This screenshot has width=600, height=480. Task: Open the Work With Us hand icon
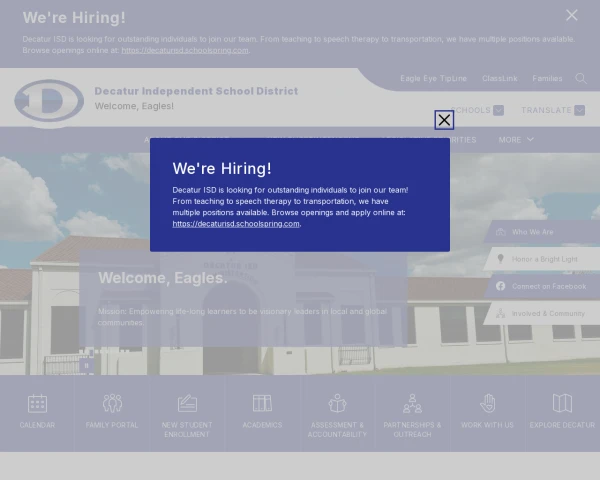[x=488, y=403]
